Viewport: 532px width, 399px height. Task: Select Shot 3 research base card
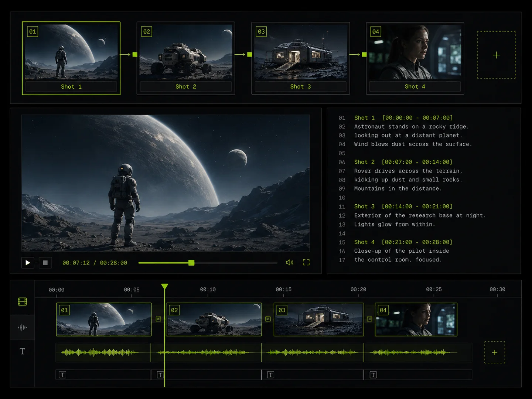(x=301, y=58)
